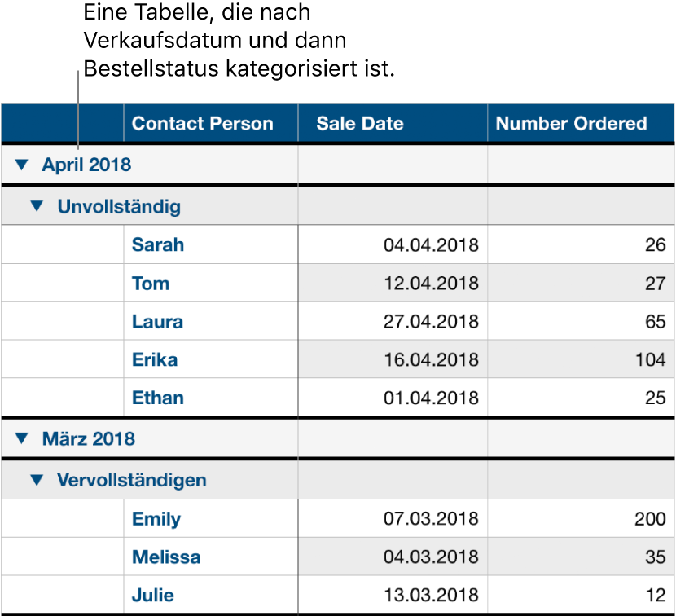Image resolution: width=676 pixels, height=616 pixels.
Task: Select the Emily name cell
Action: click(156, 519)
